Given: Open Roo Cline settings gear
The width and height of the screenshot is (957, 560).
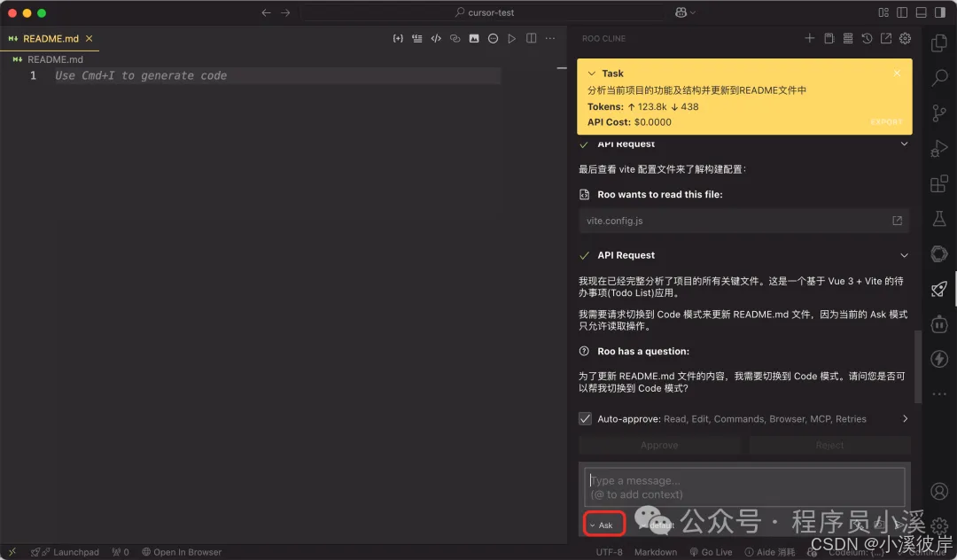Looking at the screenshot, I should 905,38.
